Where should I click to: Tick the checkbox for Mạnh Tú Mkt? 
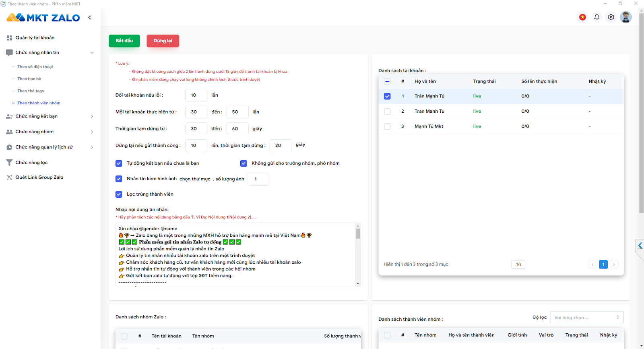pyautogui.click(x=387, y=126)
